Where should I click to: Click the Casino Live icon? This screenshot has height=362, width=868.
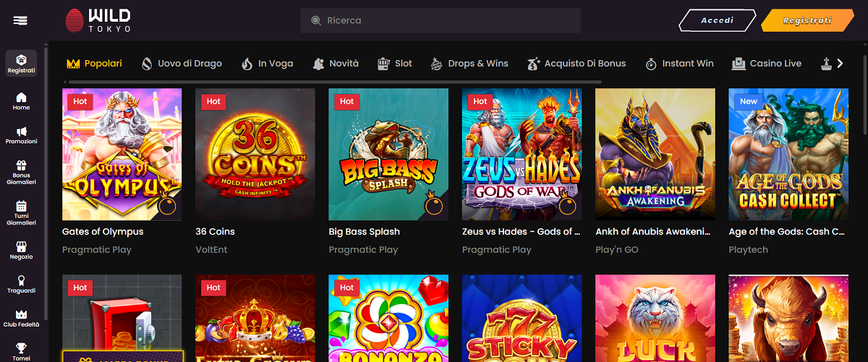(739, 64)
